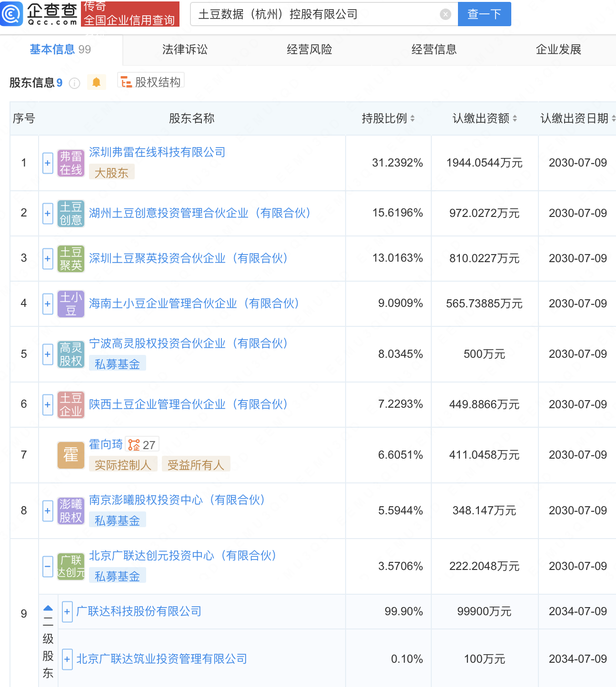The height and width of the screenshot is (687, 616).
Task: Expand row for 深圳弗雷在线科技有限公司
Action: [x=48, y=163]
